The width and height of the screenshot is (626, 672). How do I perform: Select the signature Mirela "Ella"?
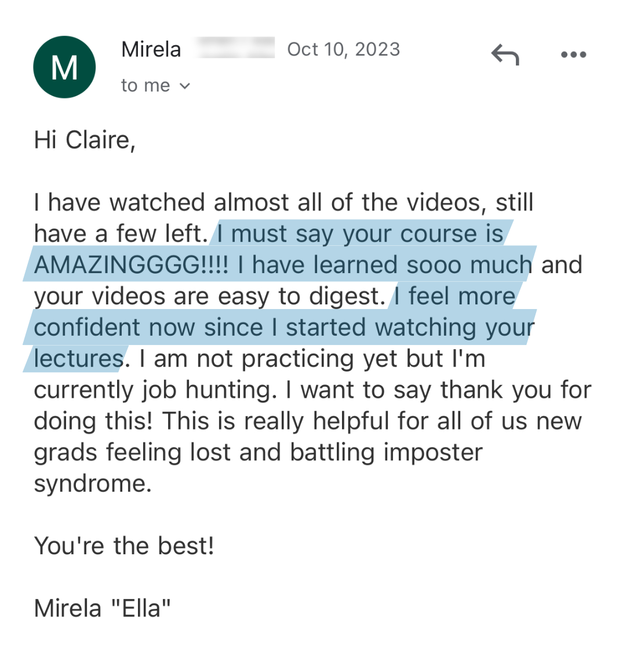(x=101, y=608)
